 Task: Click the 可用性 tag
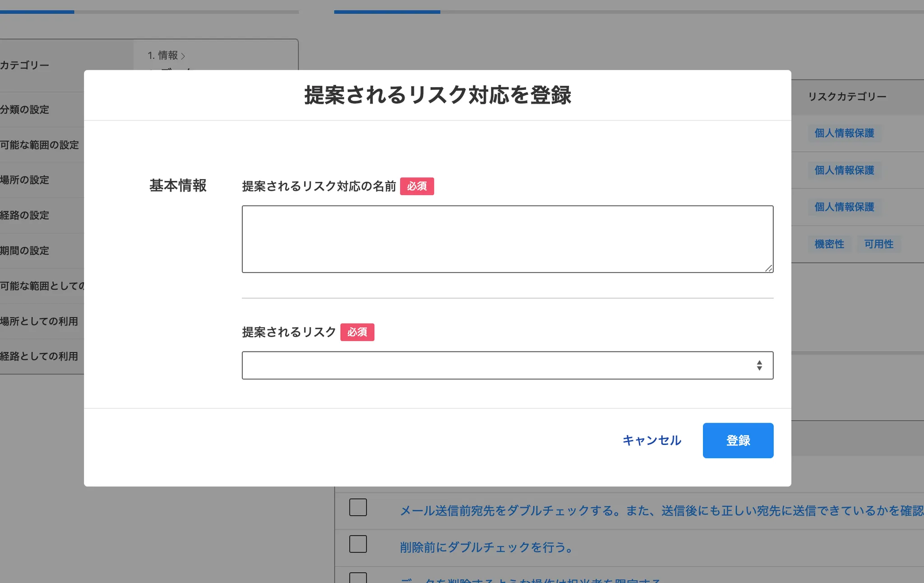pos(879,244)
